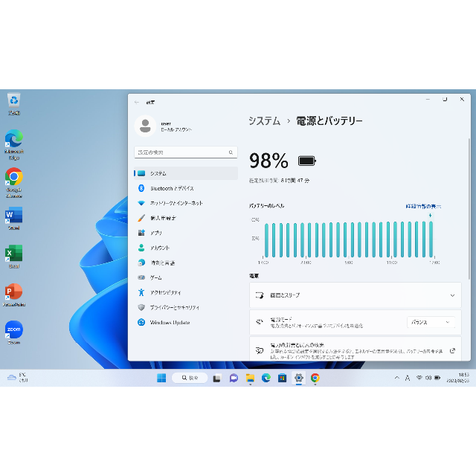
Task: Click the taskbar clock and date
Action: 458,378
